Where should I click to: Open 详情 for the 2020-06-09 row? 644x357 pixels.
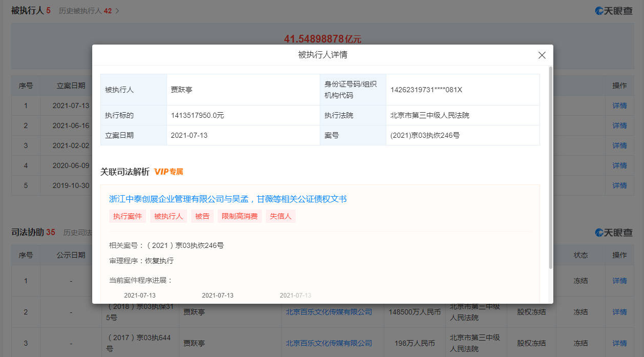[619, 165]
